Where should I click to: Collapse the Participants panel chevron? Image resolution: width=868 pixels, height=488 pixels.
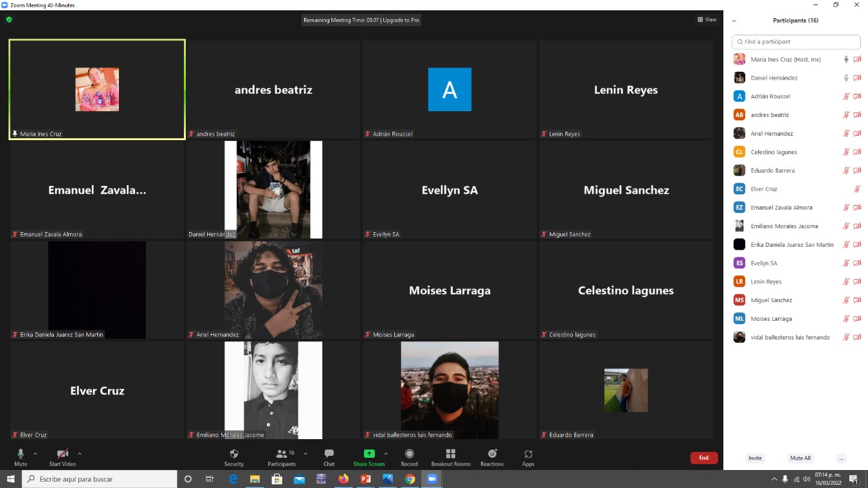point(734,21)
